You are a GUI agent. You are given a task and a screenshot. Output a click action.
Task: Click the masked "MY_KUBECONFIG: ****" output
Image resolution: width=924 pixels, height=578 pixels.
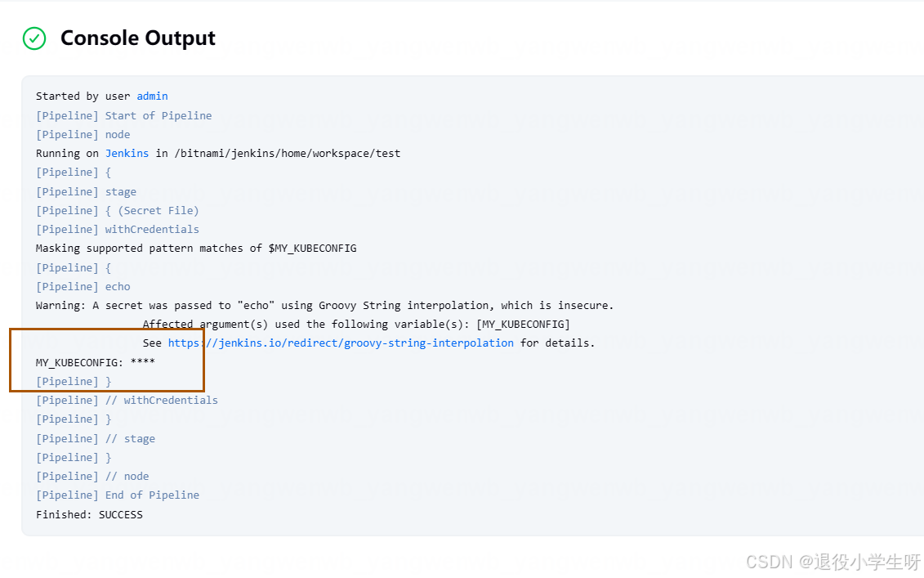[x=96, y=363]
